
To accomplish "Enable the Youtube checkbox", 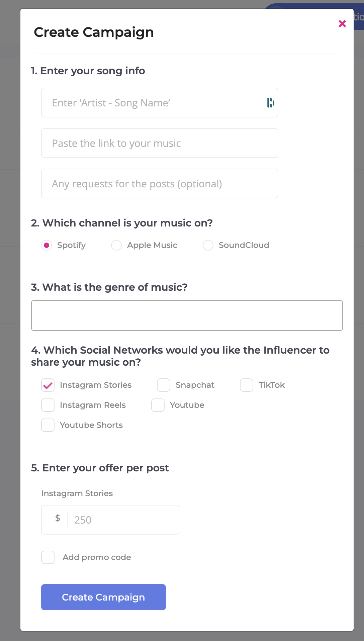I will tap(158, 405).
